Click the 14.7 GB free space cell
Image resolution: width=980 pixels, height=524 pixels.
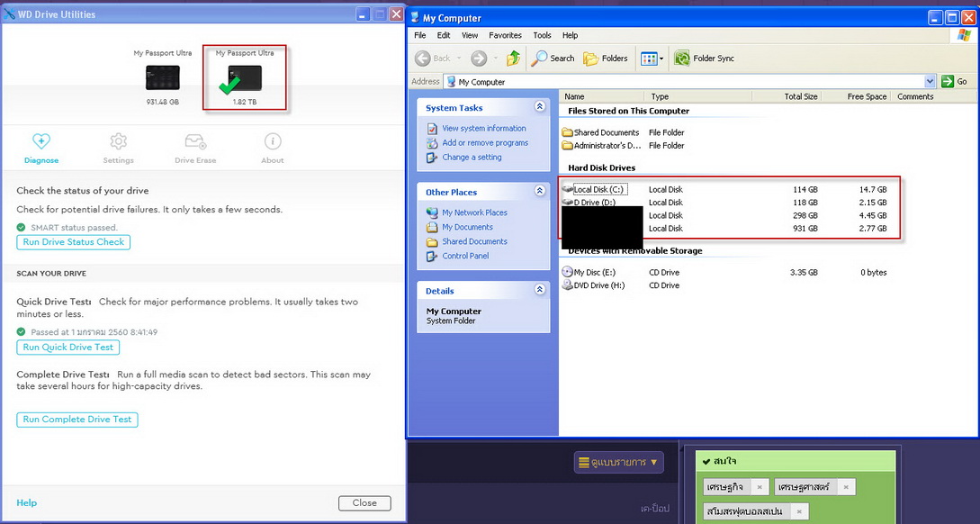pyautogui.click(x=873, y=189)
